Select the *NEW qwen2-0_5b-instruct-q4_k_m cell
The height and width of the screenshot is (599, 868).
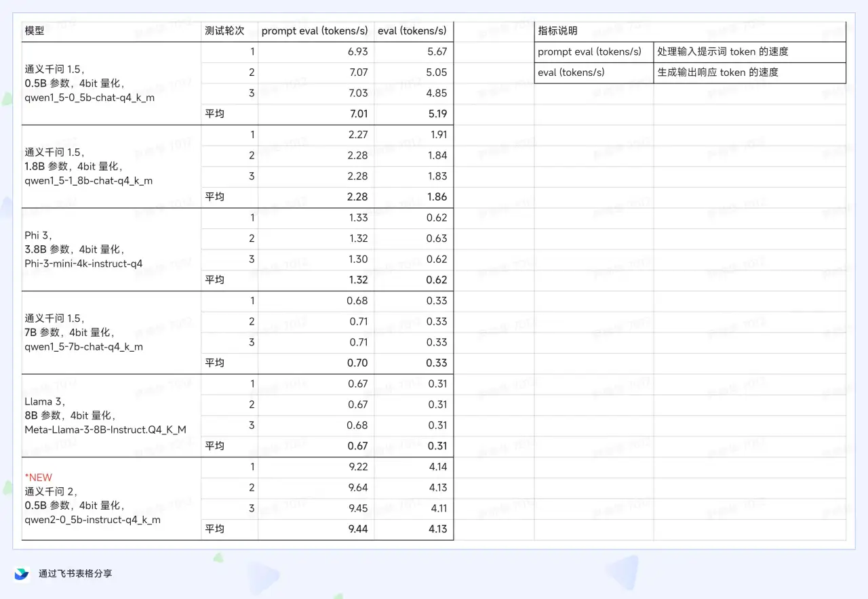click(x=111, y=499)
